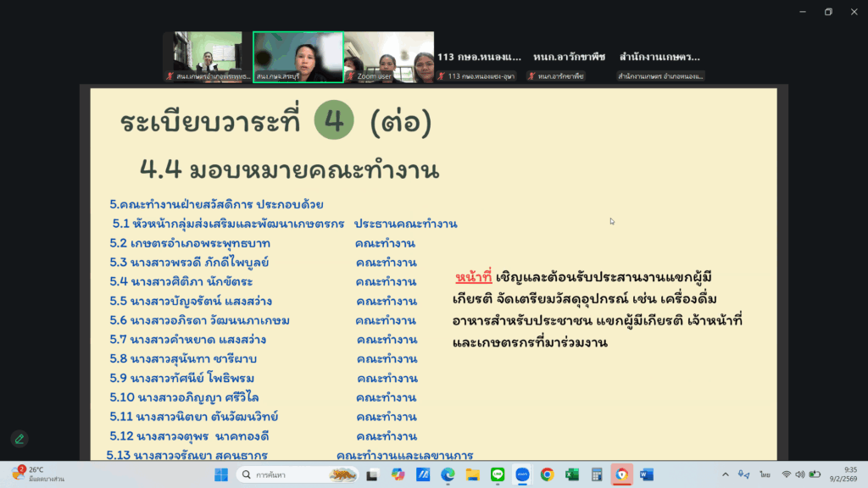
Task: Open Wi-Fi network settings in tray
Action: [x=787, y=474]
